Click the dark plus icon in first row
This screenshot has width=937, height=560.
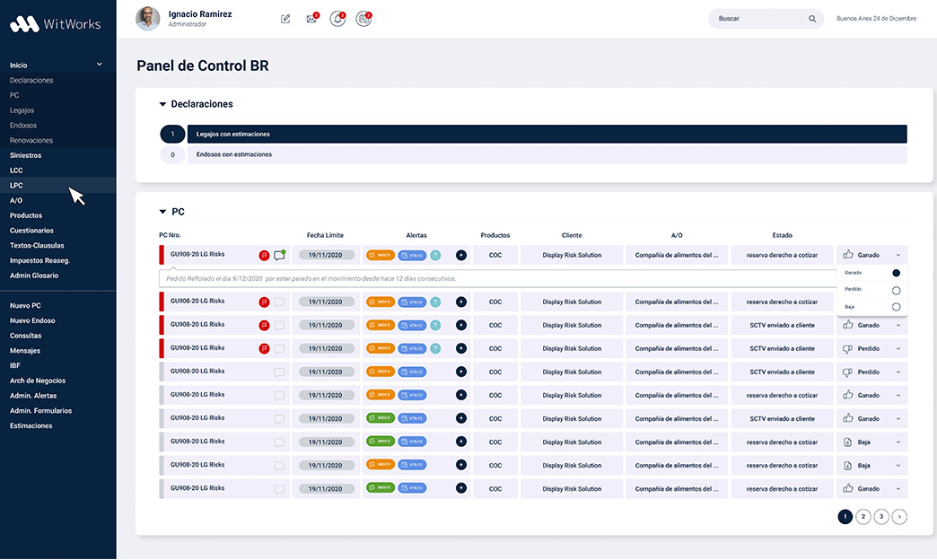(461, 255)
